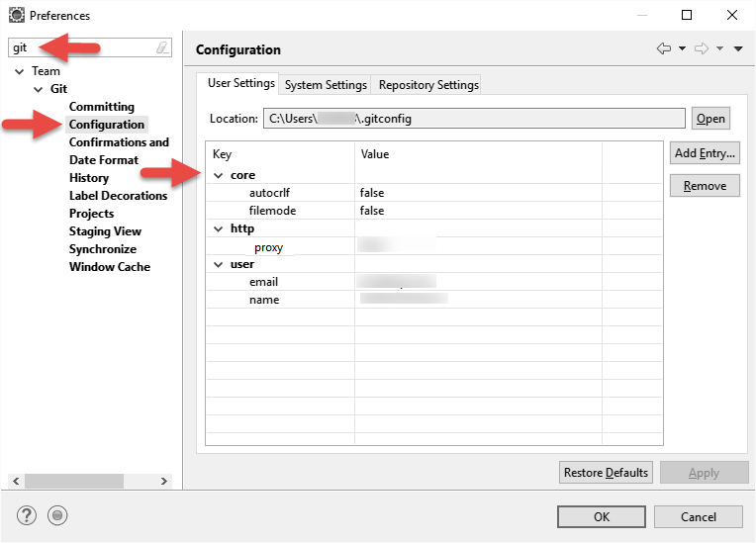Select the Team node label
The image size is (756, 543).
click(x=46, y=71)
